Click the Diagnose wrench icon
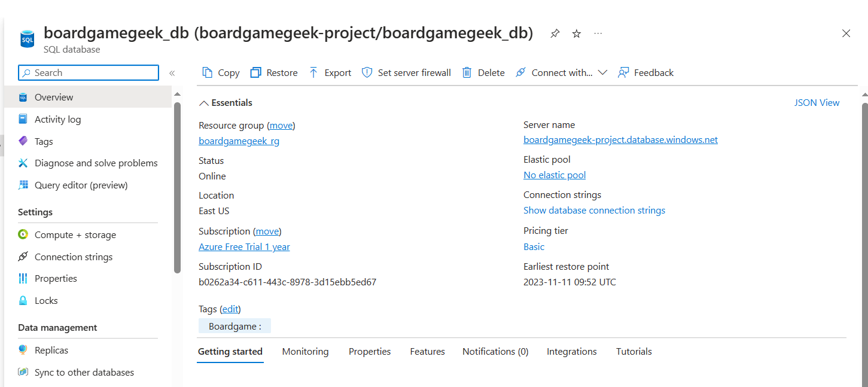Screen dimensions: 868x387 [x=23, y=163]
